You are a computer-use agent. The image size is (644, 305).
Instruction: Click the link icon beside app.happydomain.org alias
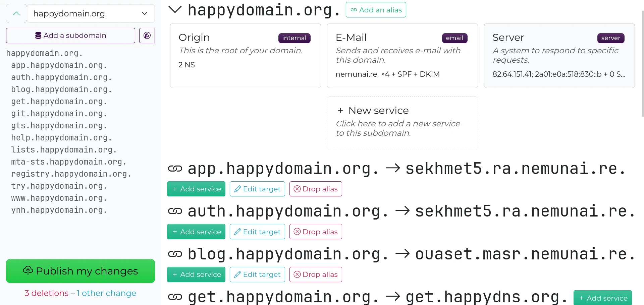click(x=175, y=169)
